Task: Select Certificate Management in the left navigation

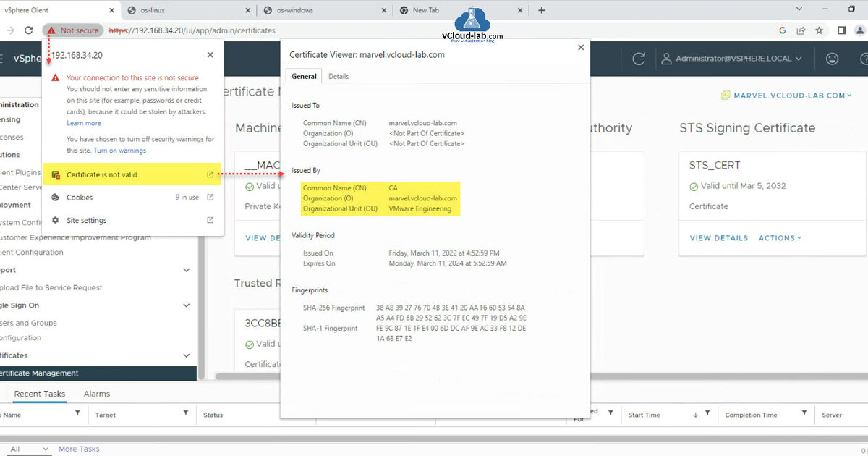Action: pos(98,373)
